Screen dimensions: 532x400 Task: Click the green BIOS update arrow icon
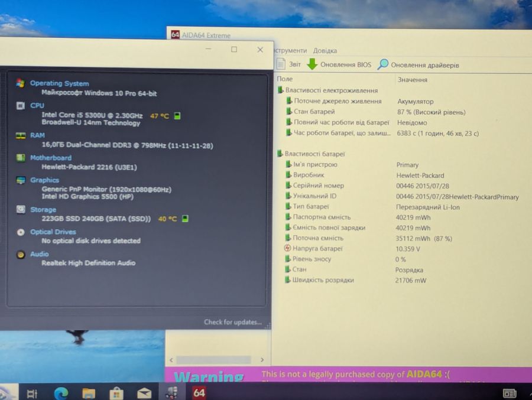click(312, 64)
